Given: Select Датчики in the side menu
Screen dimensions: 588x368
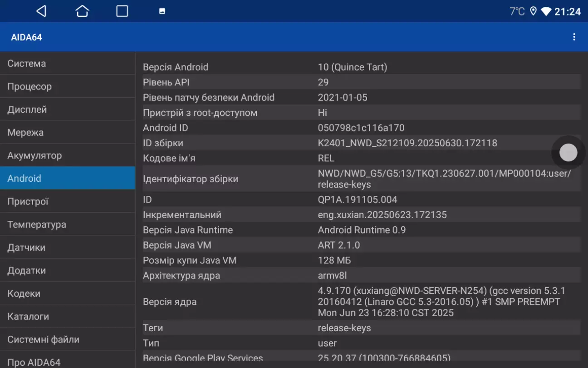Looking at the screenshot, I should (68, 248).
